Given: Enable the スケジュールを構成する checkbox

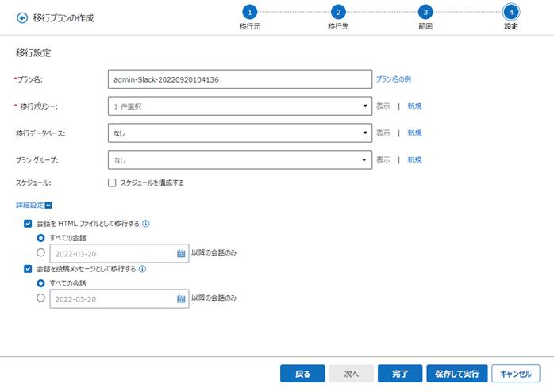Looking at the screenshot, I should 112,183.
